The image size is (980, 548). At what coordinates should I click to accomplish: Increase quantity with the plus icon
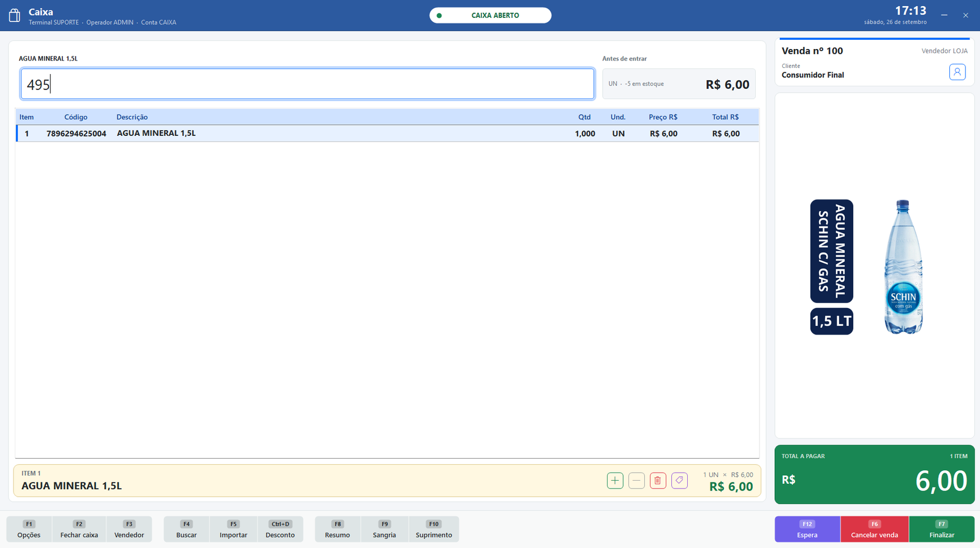point(615,481)
